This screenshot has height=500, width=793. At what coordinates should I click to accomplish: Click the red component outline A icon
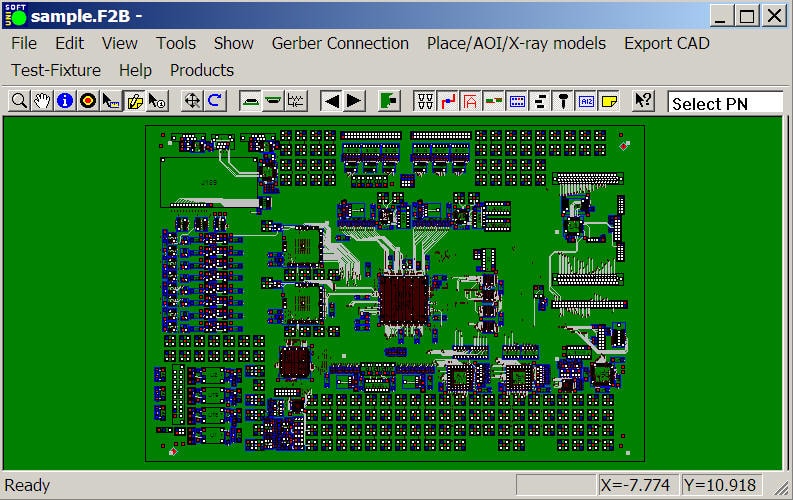click(x=470, y=101)
